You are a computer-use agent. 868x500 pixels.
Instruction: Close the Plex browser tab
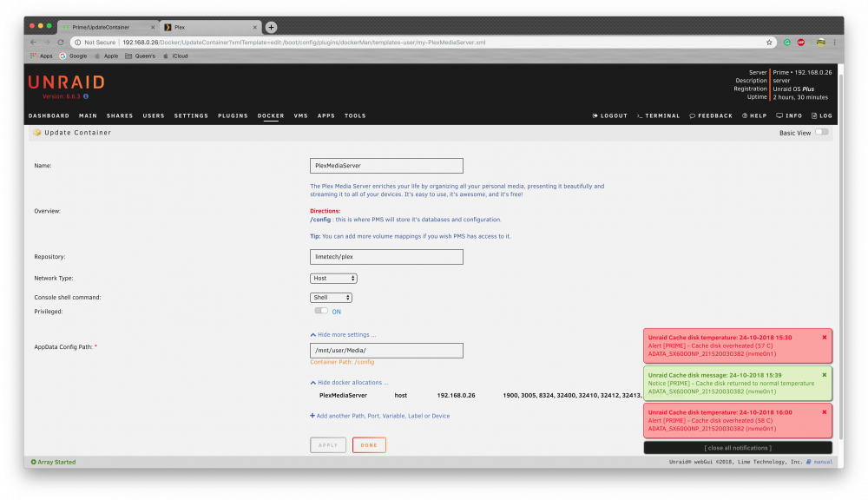[254, 27]
